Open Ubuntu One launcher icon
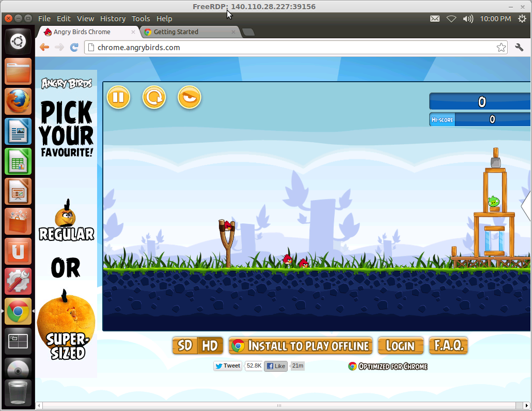The height and width of the screenshot is (411, 532). click(18, 251)
